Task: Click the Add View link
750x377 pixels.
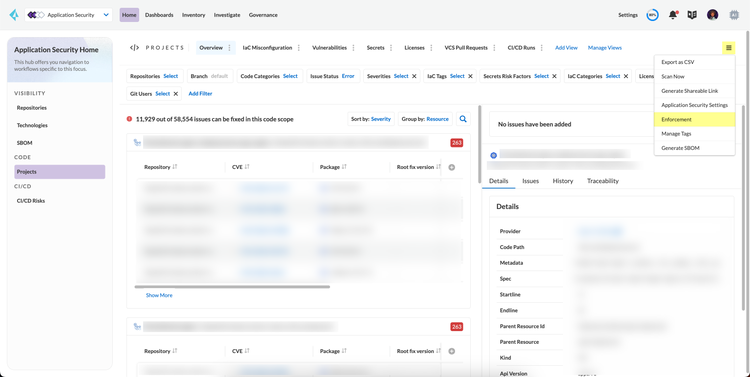Action: pos(566,48)
